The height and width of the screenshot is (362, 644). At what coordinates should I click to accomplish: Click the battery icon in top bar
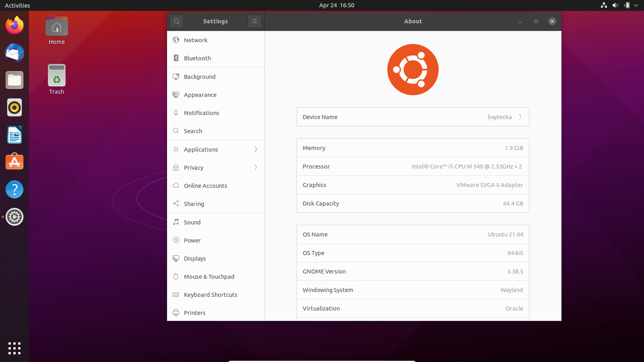click(x=627, y=5)
